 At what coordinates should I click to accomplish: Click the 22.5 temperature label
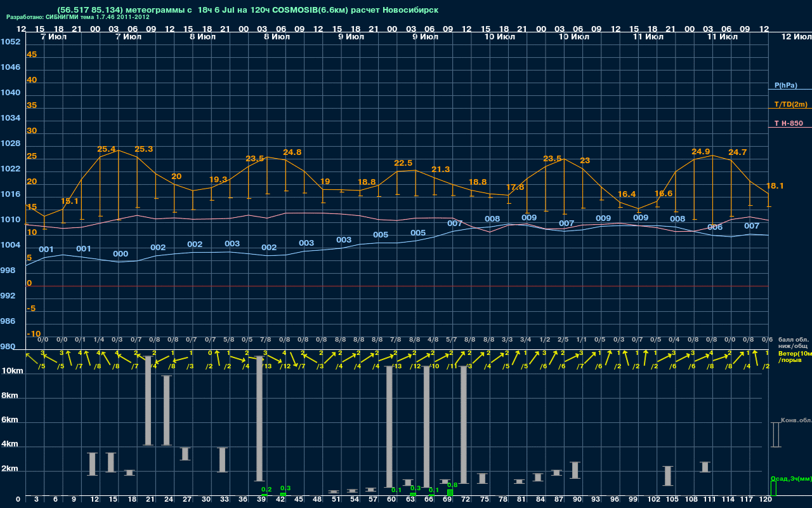pos(403,163)
